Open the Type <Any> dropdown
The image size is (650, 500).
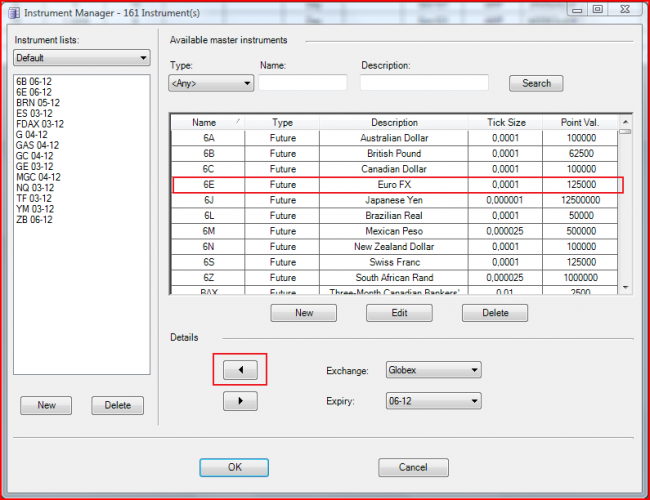click(x=211, y=83)
